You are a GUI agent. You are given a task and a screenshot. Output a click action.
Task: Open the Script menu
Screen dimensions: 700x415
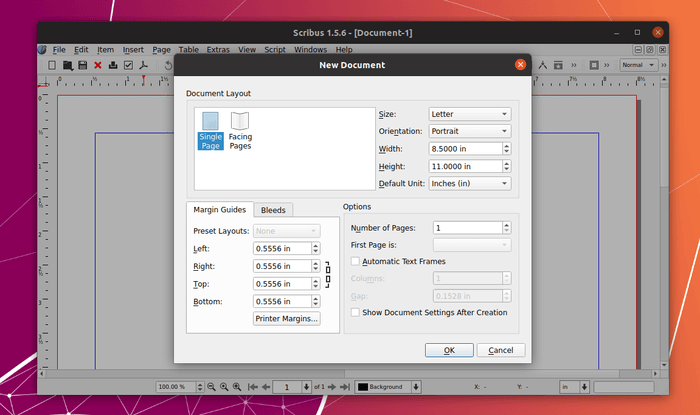point(275,50)
